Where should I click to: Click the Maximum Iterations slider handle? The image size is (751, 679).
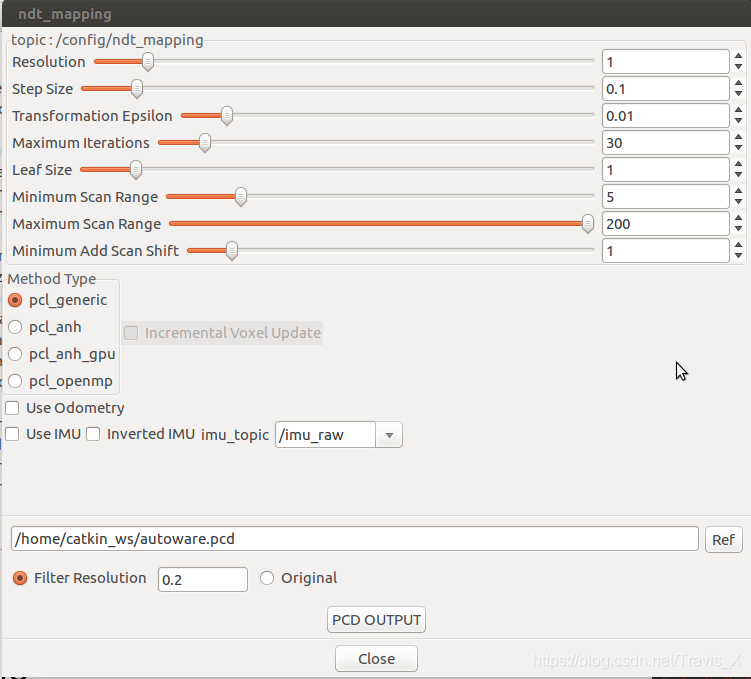click(x=205, y=143)
